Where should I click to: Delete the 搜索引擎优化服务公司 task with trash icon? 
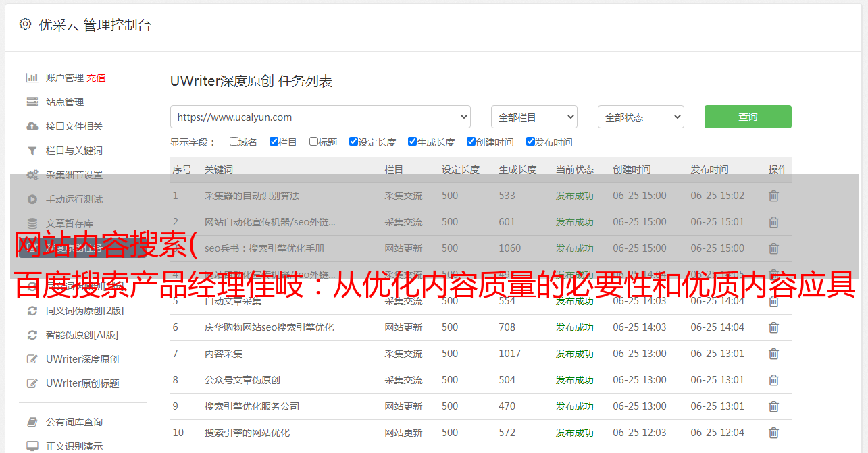tap(773, 406)
